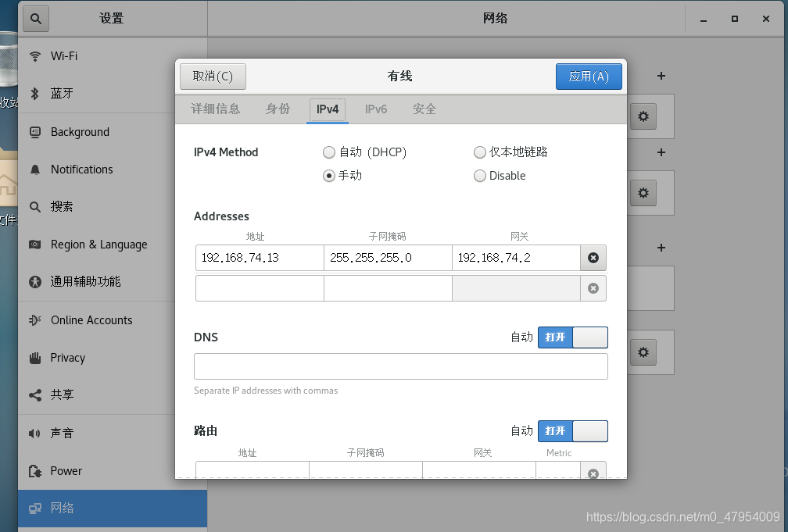The image size is (788, 532).
Task: Open bottom gear settings in network window
Action: click(643, 352)
